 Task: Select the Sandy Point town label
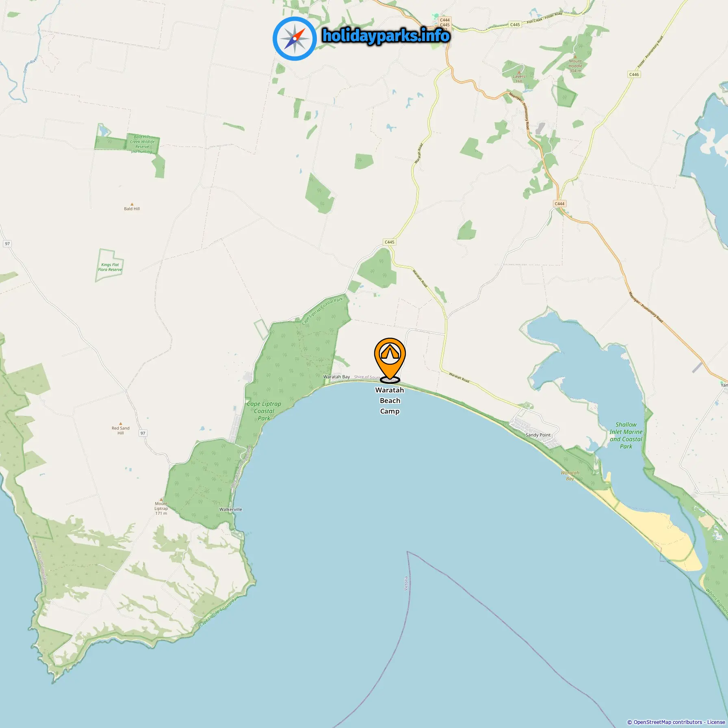(538, 435)
